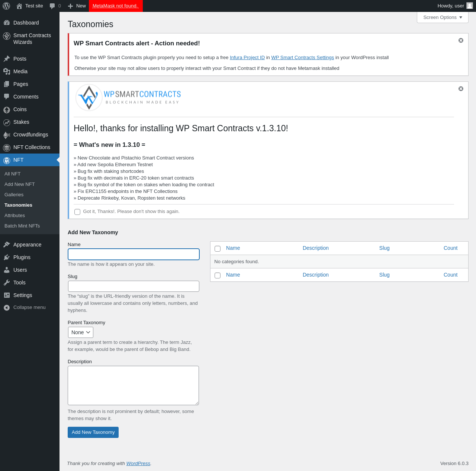
Task: Follow the Infura Project ID link
Action: (x=247, y=58)
